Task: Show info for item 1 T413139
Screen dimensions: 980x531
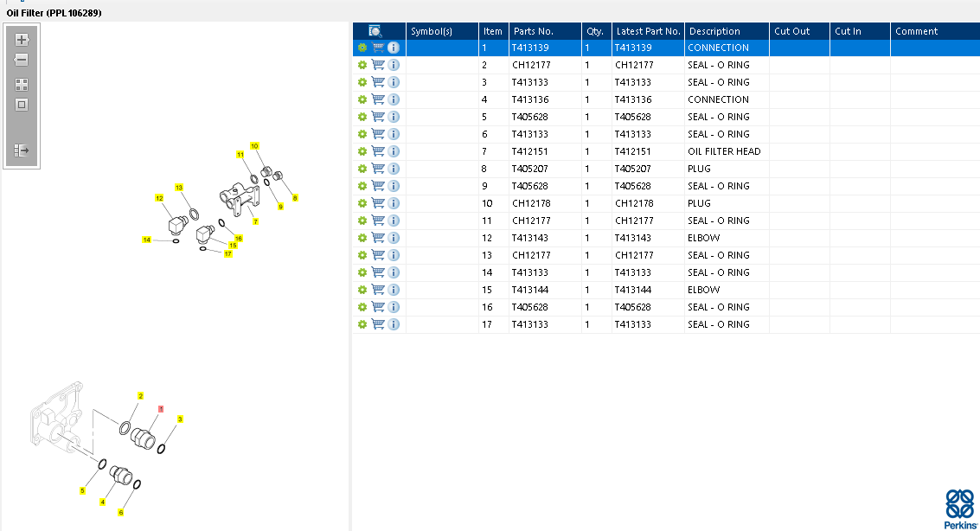Action: (394, 48)
